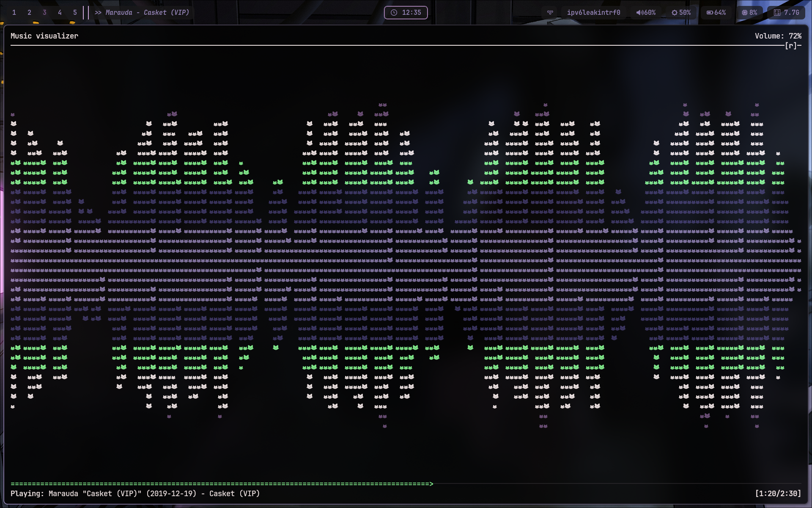812x508 pixels.
Task: Toggle the [r] repeat indicator
Action: pyautogui.click(x=790, y=46)
